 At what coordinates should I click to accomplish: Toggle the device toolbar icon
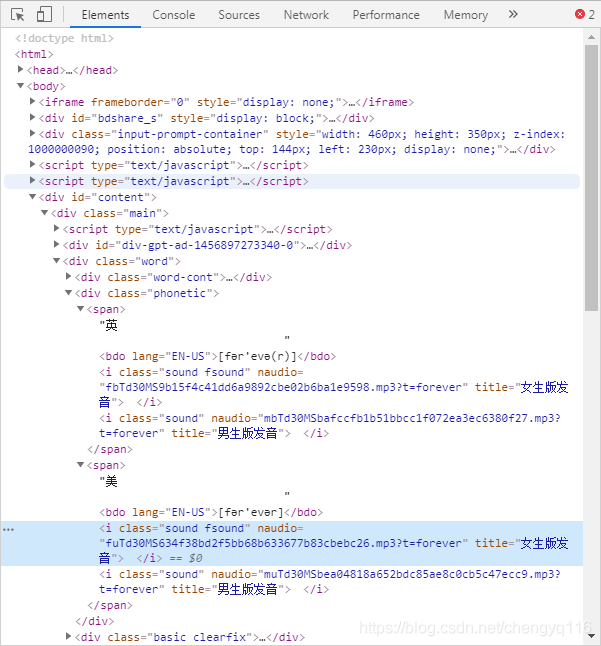44,14
